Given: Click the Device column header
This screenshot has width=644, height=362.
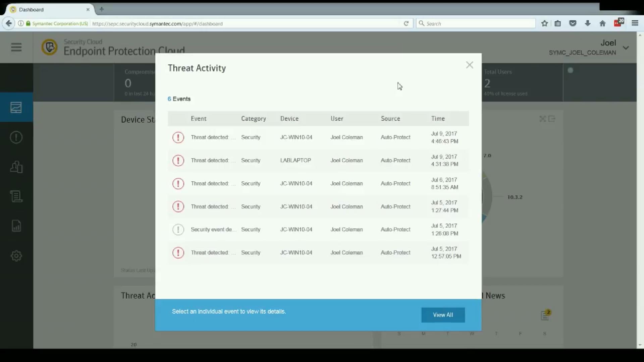Looking at the screenshot, I should 289,119.
